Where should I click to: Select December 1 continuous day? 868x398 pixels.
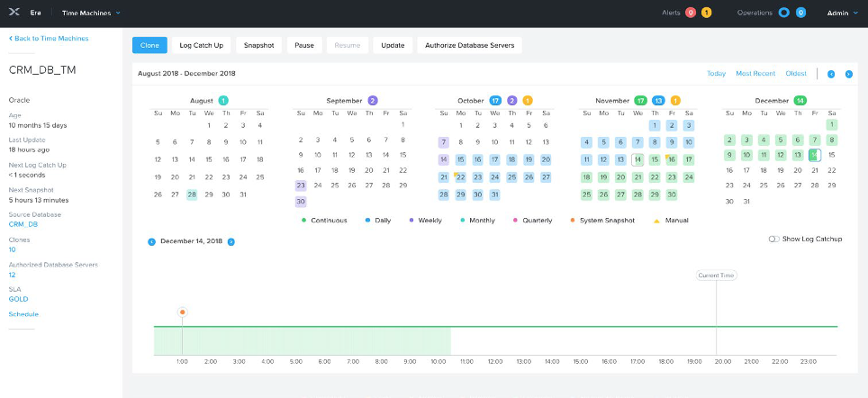(831, 124)
